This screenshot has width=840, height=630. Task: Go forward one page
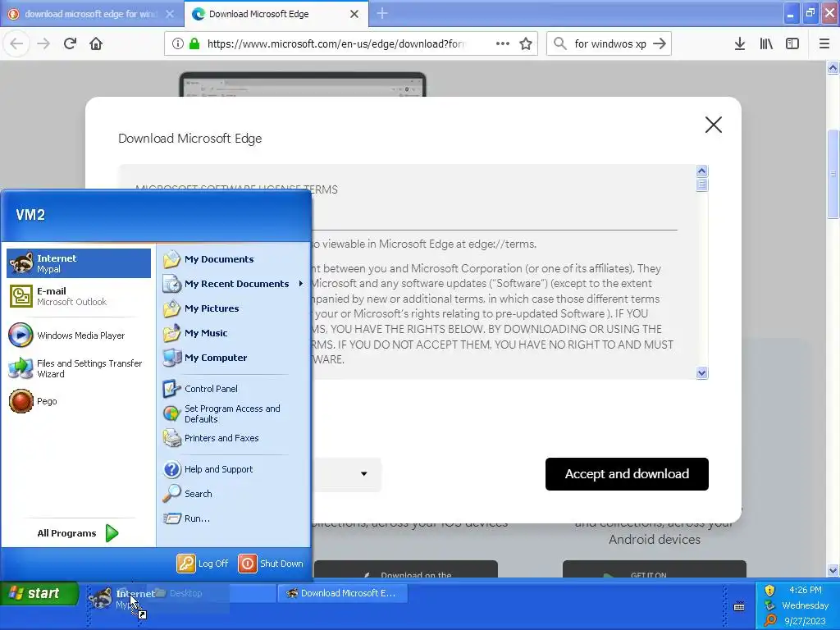tap(44, 44)
